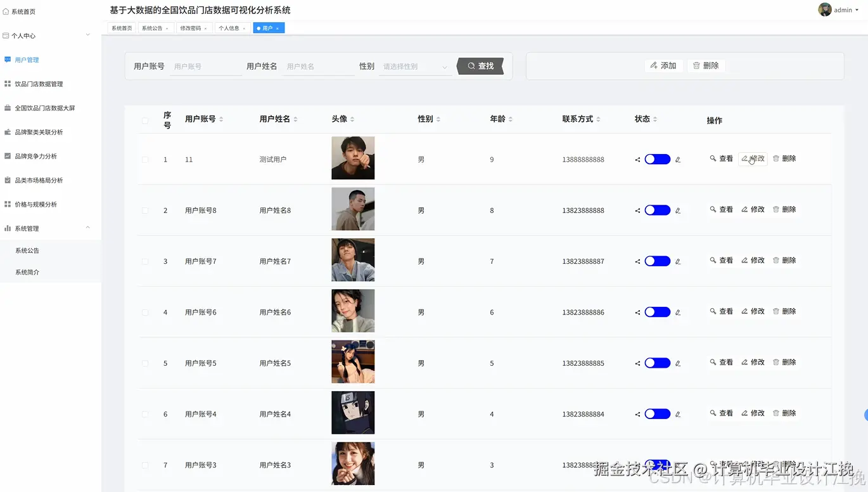Click the 查找 search button
The image size is (868, 492).
480,66
